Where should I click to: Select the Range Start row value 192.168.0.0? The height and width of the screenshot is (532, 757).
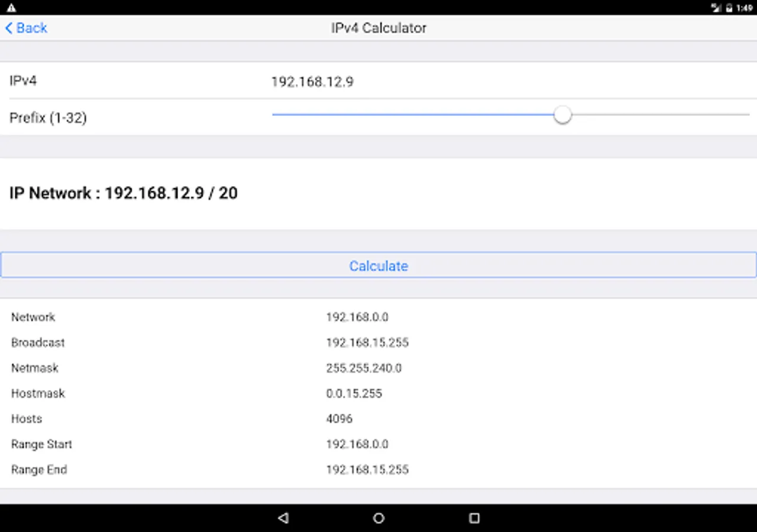[x=357, y=444]
